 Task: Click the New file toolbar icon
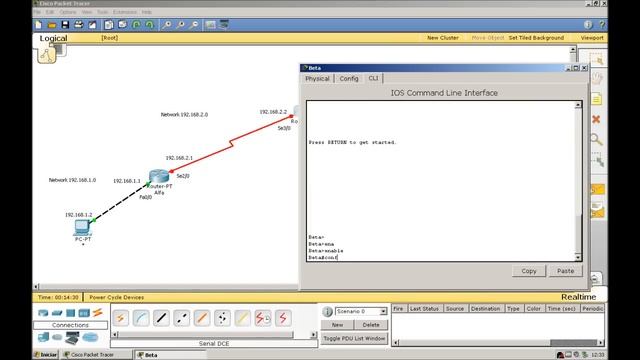39,25
